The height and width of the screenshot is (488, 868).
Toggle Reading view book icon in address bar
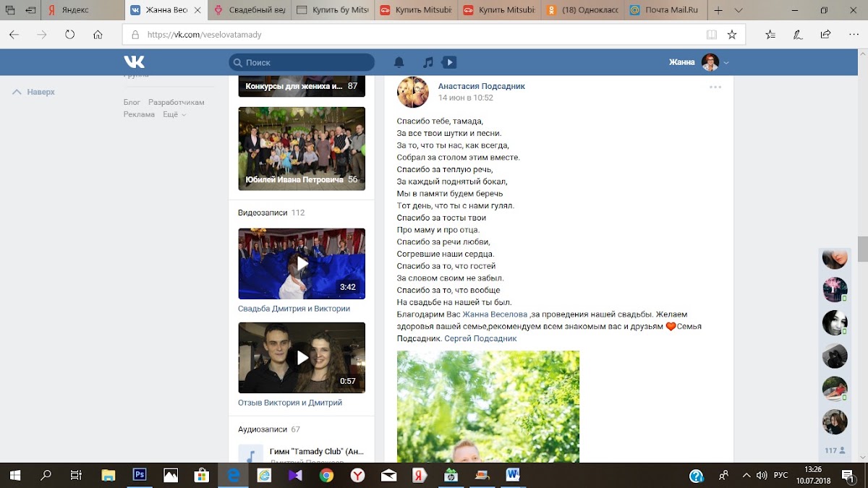click(x=712, y=34)
